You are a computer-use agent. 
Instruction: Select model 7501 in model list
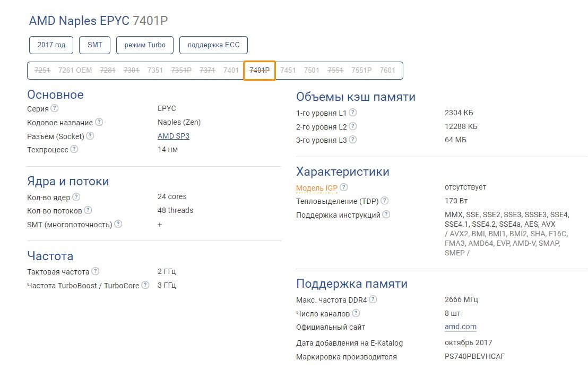(x=312, y=71)
